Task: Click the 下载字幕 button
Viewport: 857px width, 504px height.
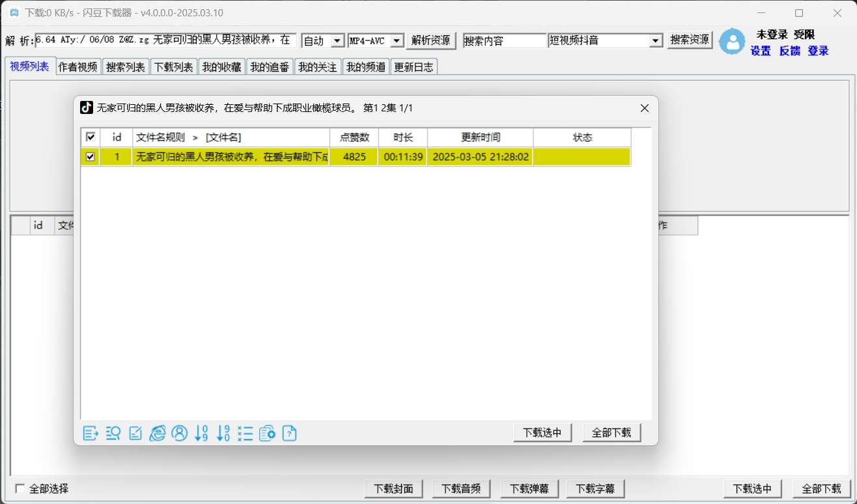Action: click(596, 489)
